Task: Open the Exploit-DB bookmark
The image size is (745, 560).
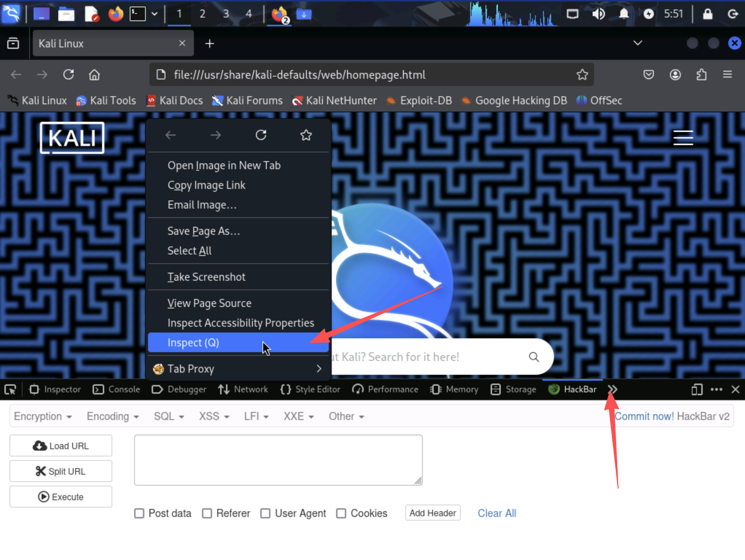Action: 419,101
